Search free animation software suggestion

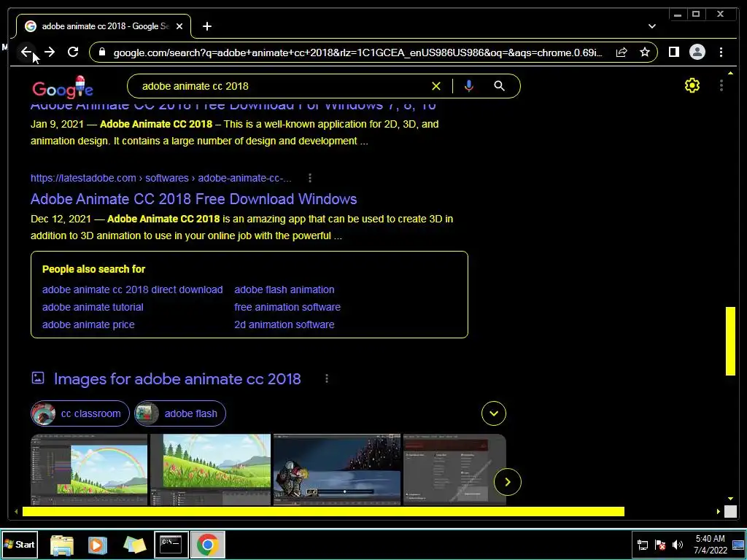coord(287,307)
